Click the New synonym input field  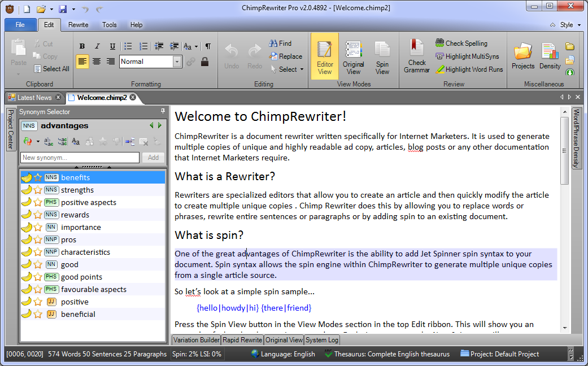[x=80, y=158]
